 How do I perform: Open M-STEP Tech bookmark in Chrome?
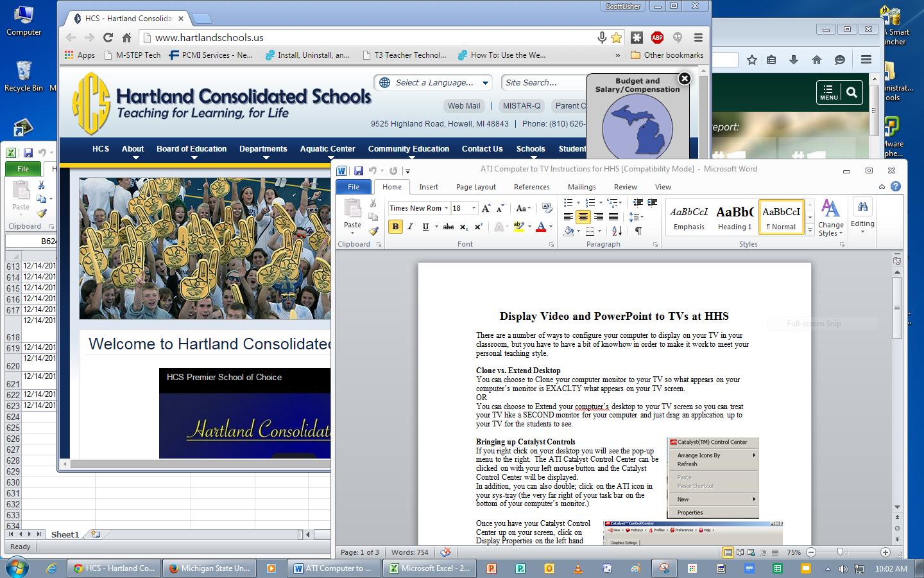[x=133, y=55]
